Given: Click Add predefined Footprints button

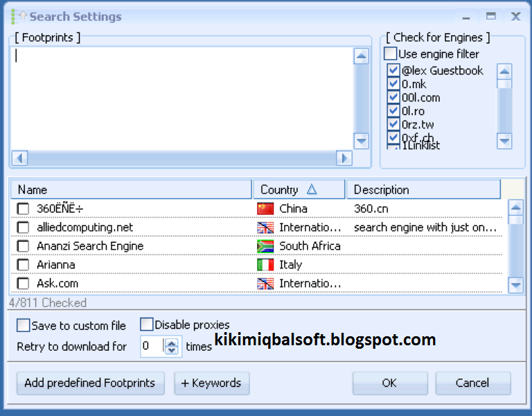Looking at the screenshot, I should [x=90, y=383].
